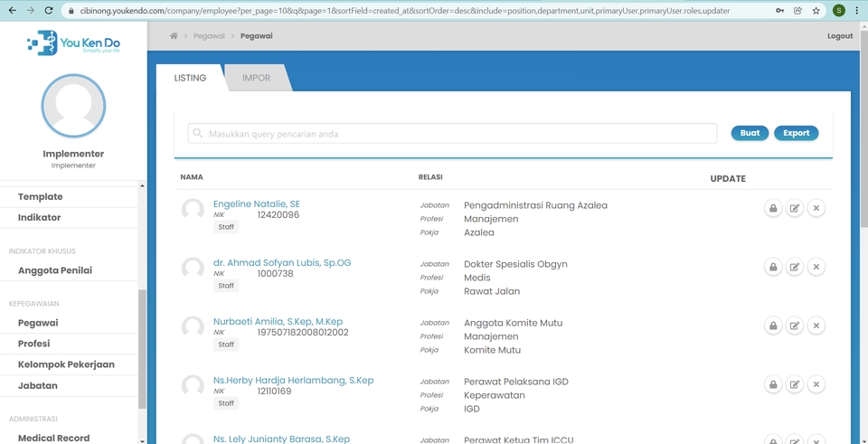Viewport: 868px width, 444px height.
Task: Open Ns.Herby Hardja Herlambang, S.Kep link
Action: (293, 380)
